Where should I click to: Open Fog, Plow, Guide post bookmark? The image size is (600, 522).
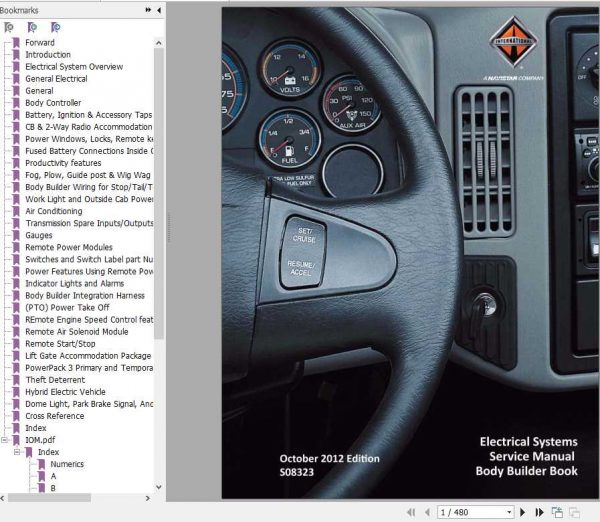pyautogui.click(x=88, y=175)
